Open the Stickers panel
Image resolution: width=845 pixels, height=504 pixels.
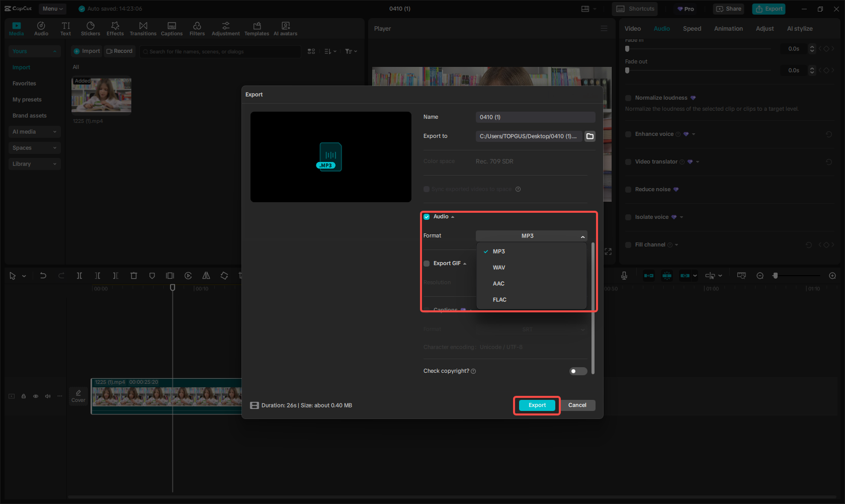(91, 28)
